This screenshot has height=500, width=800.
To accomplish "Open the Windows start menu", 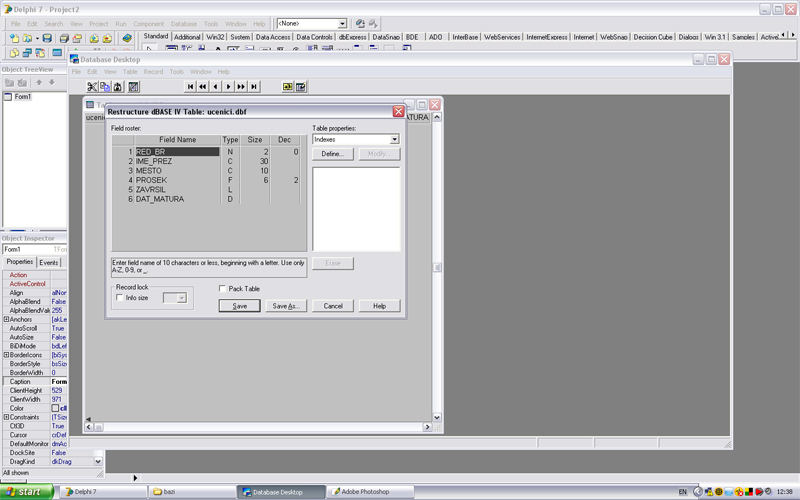I will pyautogui.click(x=26, y=492).
